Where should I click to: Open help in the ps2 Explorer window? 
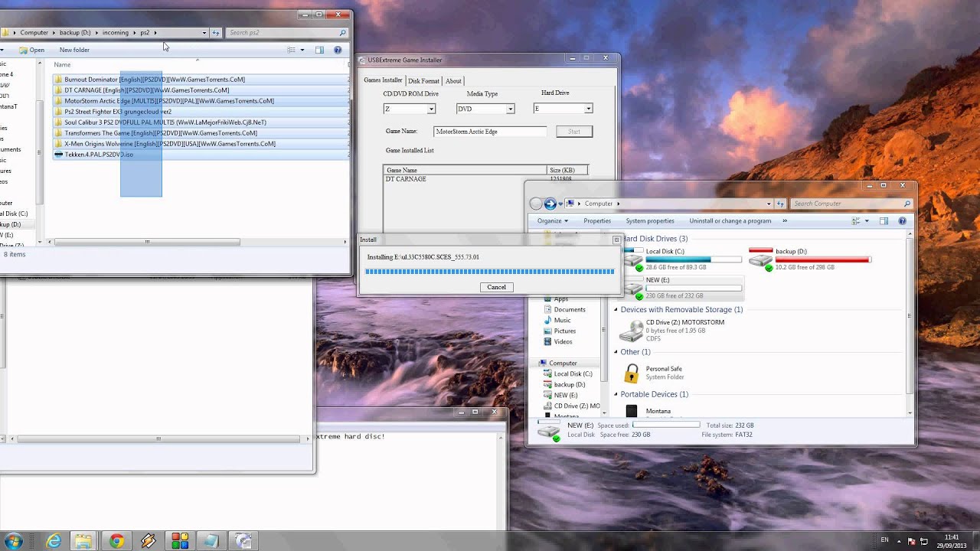click(338, 50)
